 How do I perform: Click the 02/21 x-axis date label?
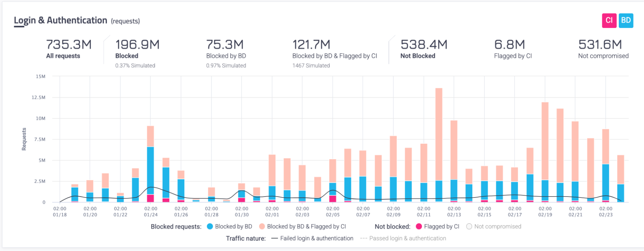575,212
